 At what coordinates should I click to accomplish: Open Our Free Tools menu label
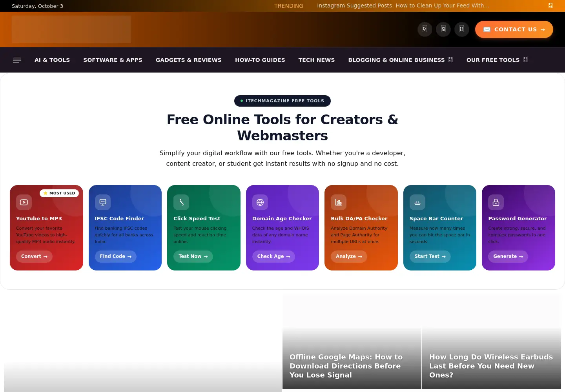click(x=493, y=60)
